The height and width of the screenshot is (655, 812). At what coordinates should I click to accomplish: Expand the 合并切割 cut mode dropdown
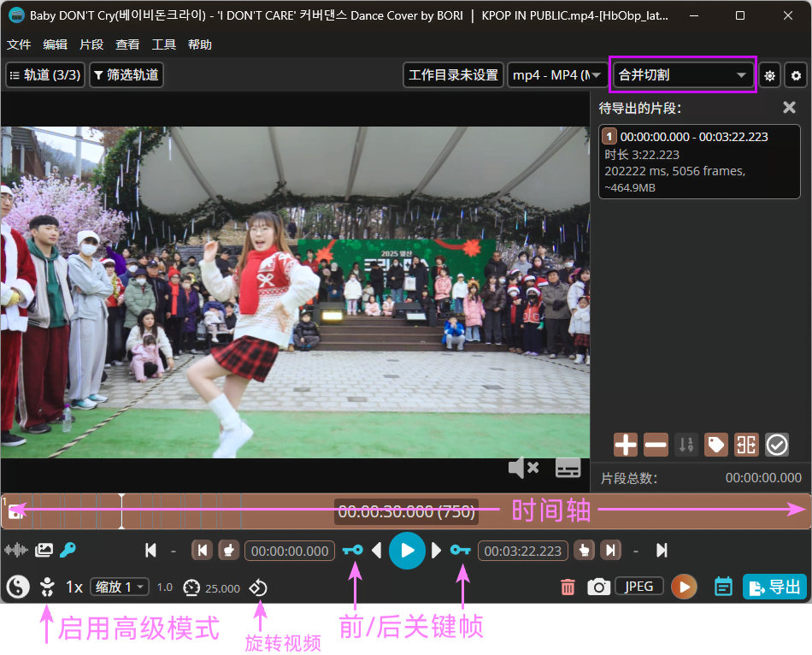682,75
